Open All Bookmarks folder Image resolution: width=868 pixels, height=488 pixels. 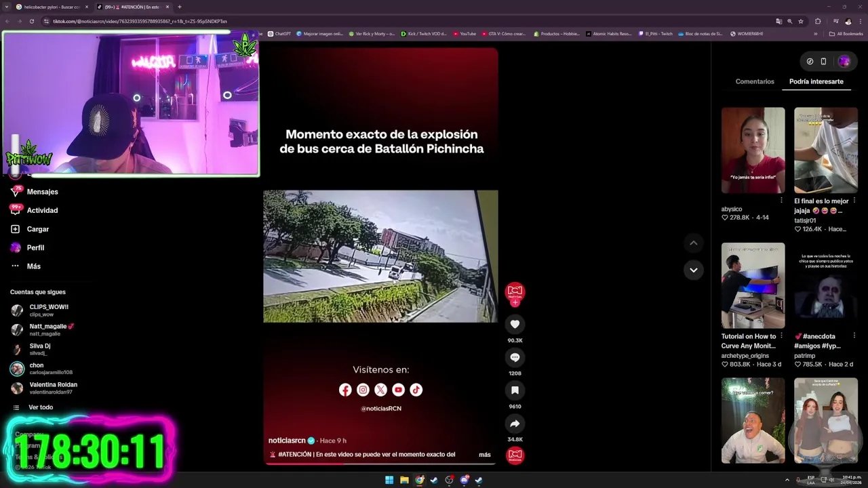click(846, 33)
